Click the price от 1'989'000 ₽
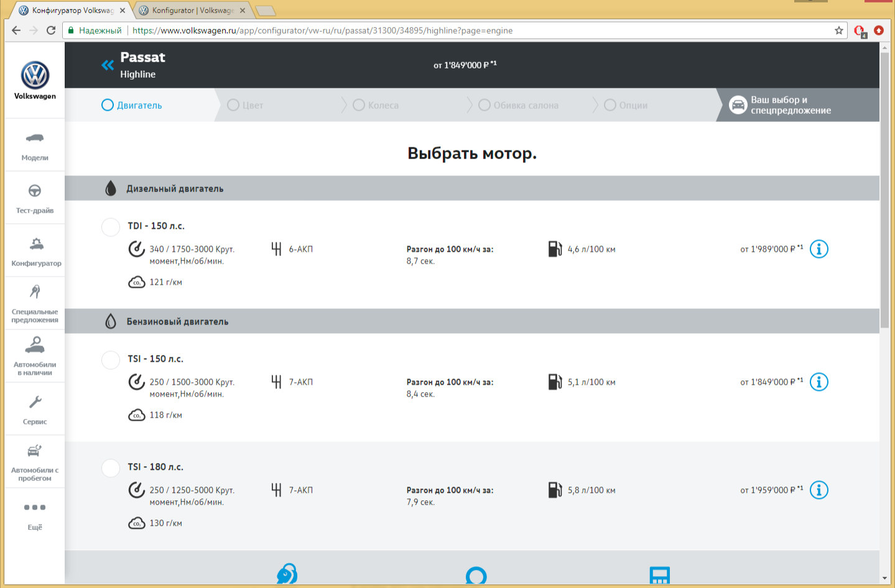The height and width of the screenshot is (588, 895). tap(771, 249)
